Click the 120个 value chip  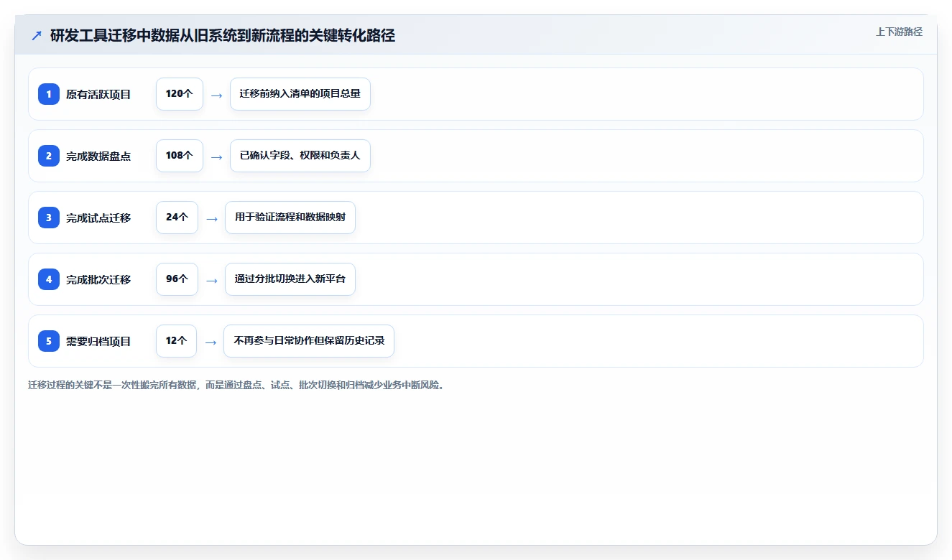180,94
